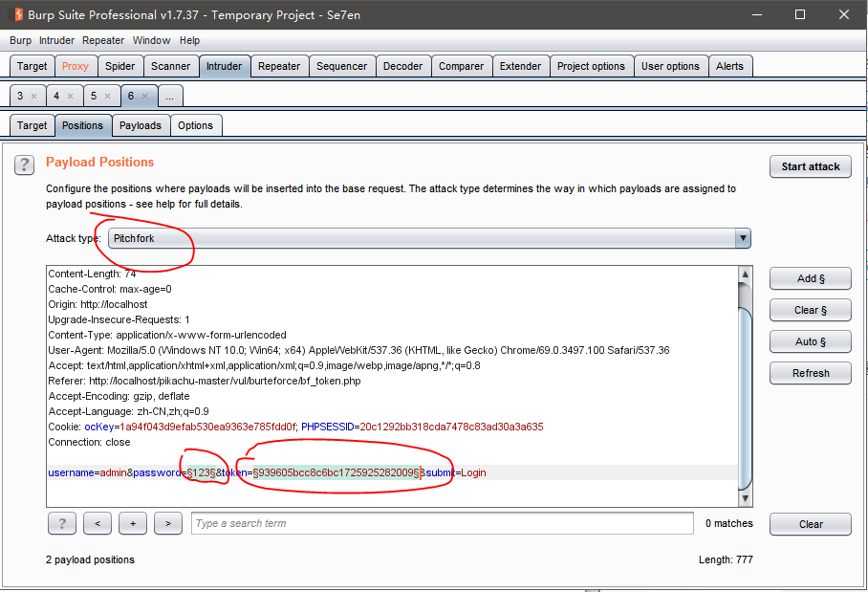Click the plus button beside search
The height and width of the screenshot is (592, 868).
tap(133, 523)
